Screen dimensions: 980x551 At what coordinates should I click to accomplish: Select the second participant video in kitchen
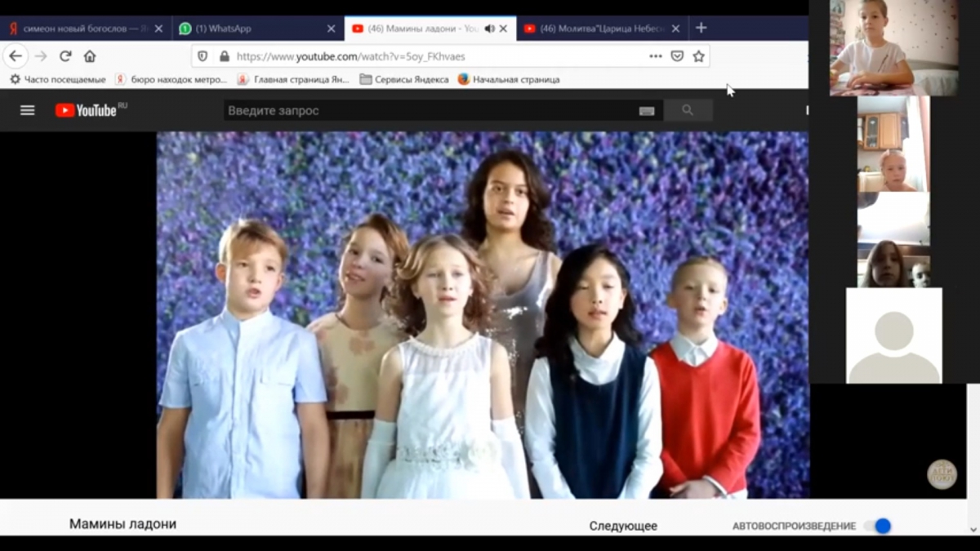click(893, 144)
